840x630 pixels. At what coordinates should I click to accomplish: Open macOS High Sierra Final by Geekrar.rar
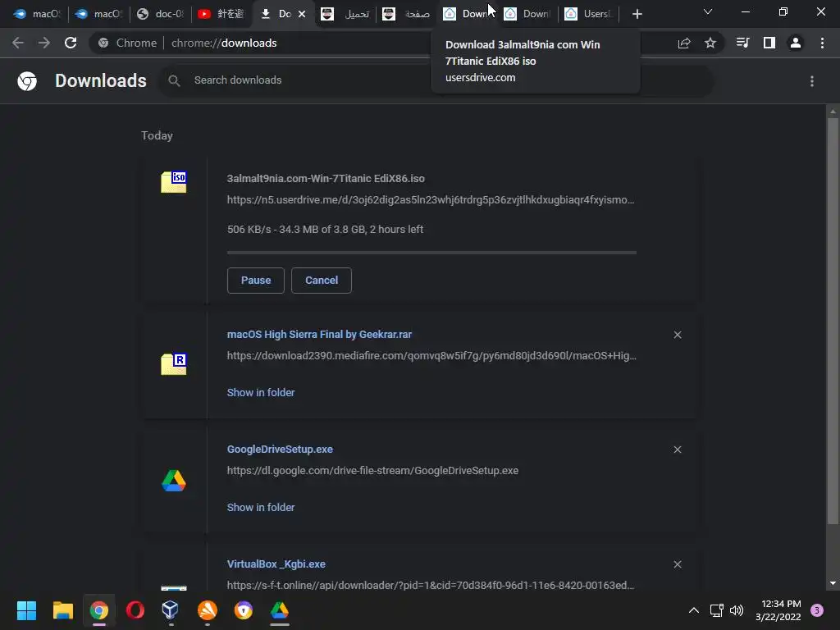[x=319, y=335]
